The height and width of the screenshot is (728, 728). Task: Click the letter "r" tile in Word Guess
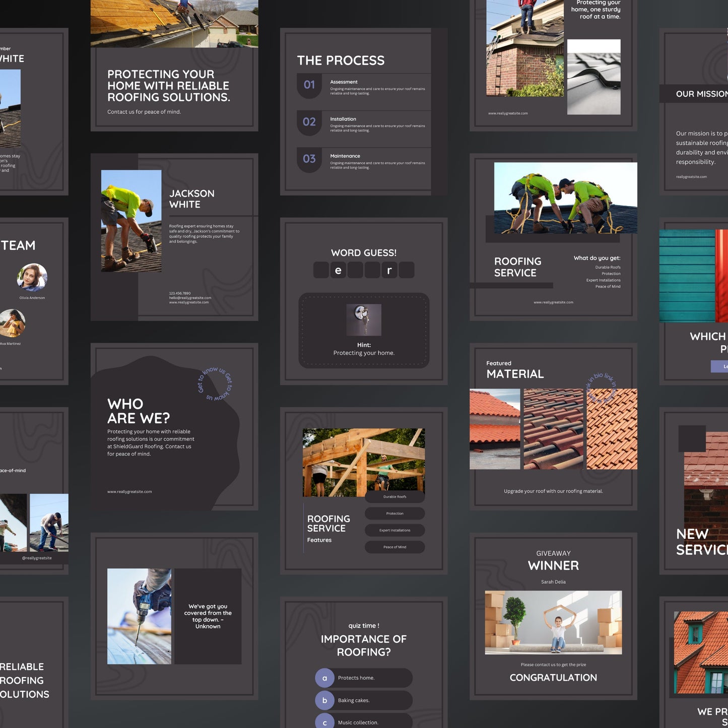point(388,270)
